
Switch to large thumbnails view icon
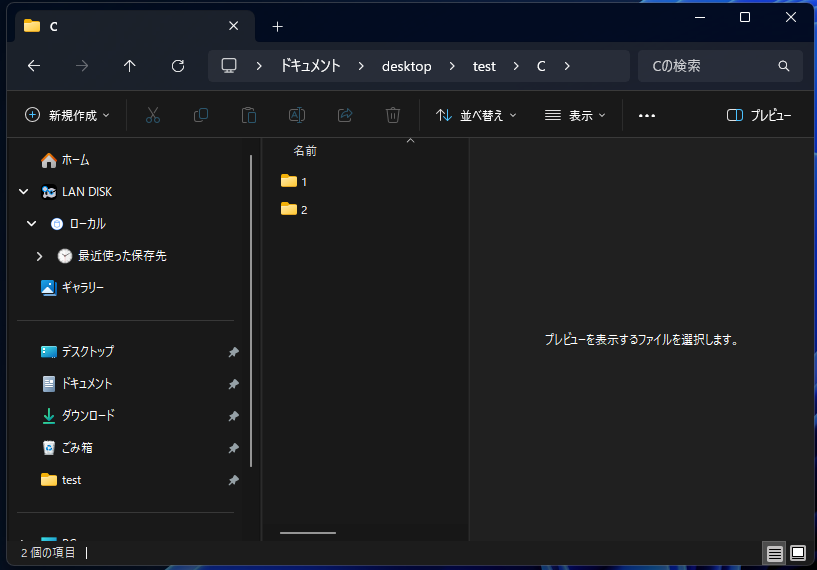click(798, 553)
